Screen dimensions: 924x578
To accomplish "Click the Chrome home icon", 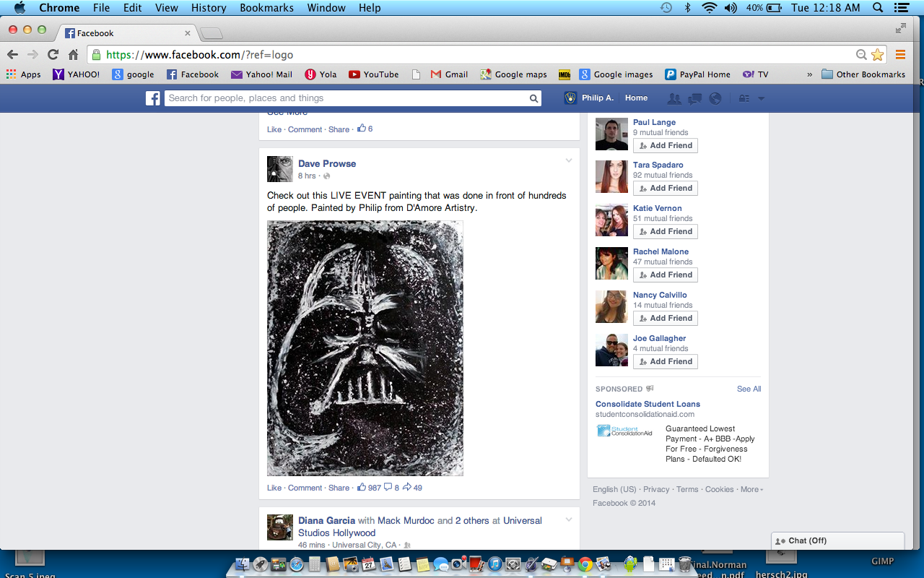I will point(73,55).
